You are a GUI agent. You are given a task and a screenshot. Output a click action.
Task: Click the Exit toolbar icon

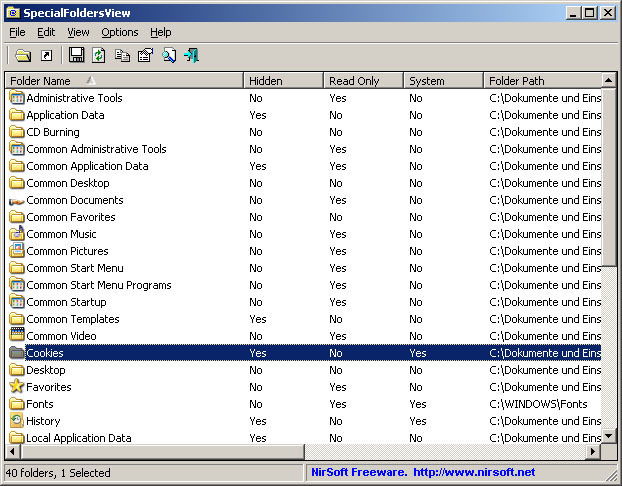[192, 56]
